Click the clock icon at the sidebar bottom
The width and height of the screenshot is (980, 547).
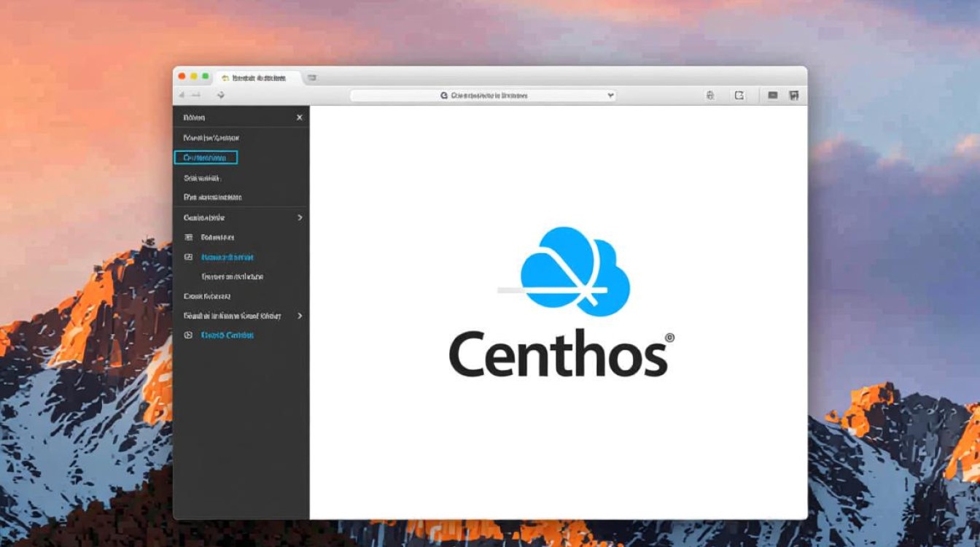[x=188, y=335]
